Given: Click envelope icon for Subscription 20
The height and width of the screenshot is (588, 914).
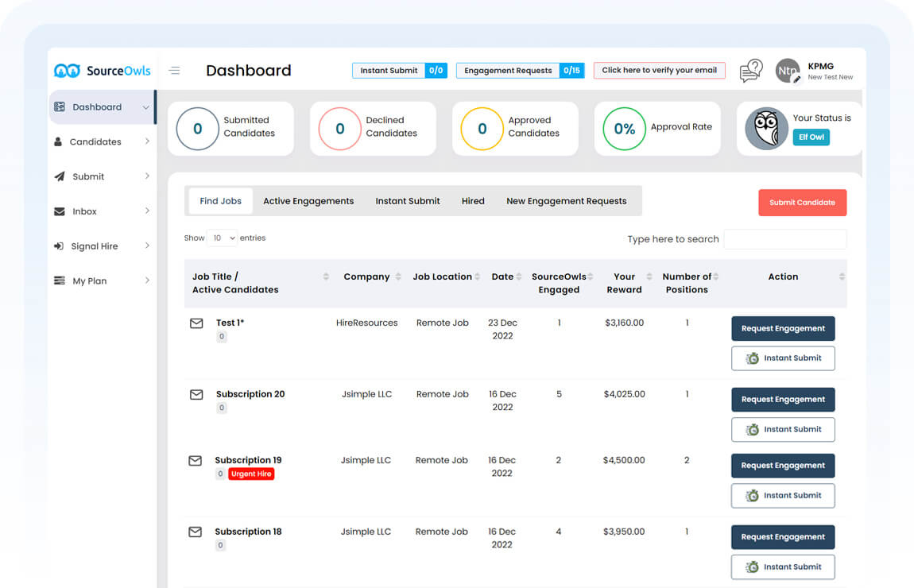Looking at the screenshot, I should pos(196,395).
